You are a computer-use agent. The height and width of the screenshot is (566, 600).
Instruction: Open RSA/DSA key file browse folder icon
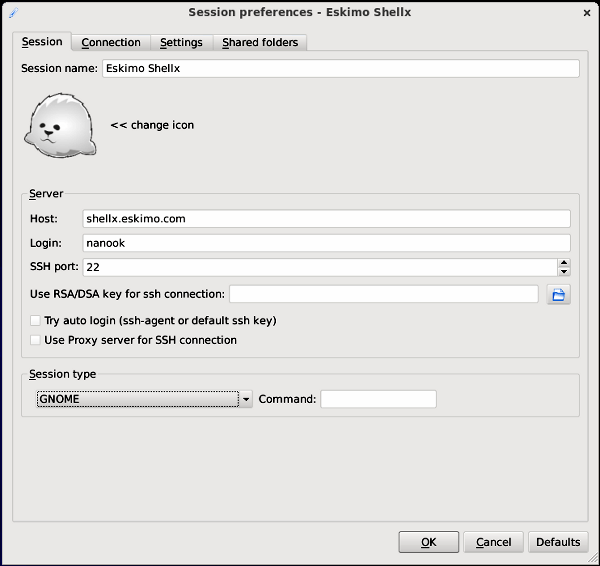pyautogui.click(x=558, y=294)
